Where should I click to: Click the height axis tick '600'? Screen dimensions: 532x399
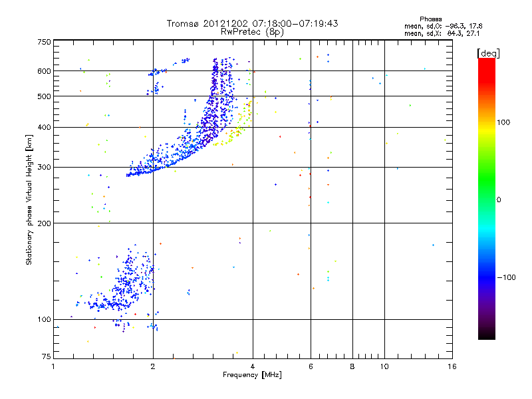click(44, 71)
